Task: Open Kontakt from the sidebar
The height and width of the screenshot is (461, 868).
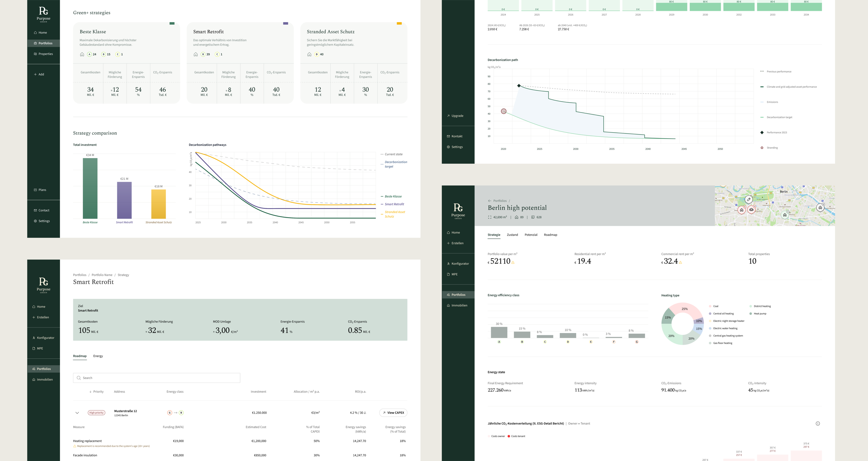Action: 455,136
